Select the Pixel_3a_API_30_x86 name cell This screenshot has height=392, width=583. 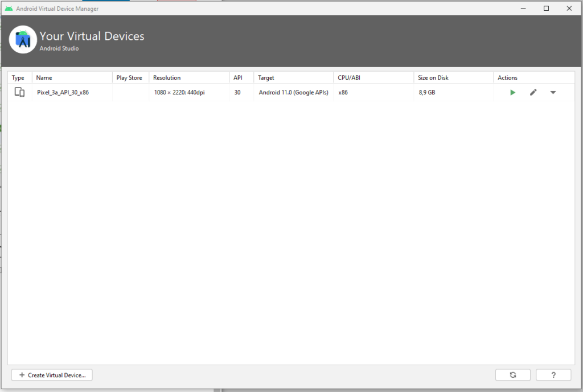(72, 93)
